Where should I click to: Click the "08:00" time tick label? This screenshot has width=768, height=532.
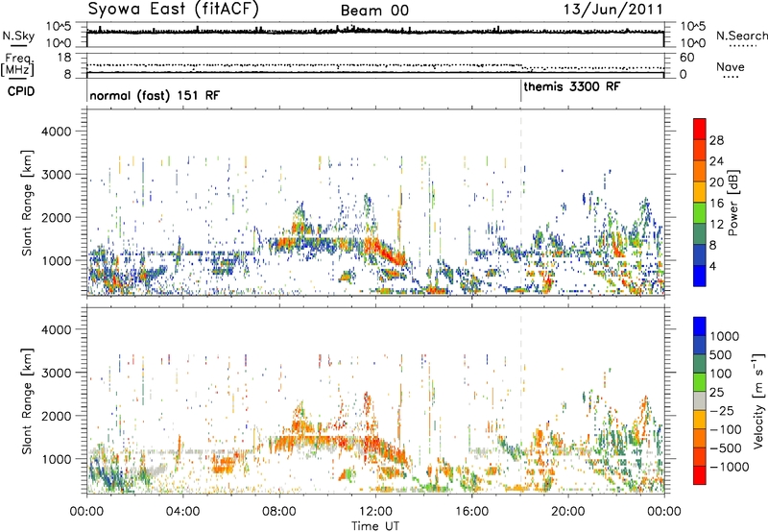(278, 512)
